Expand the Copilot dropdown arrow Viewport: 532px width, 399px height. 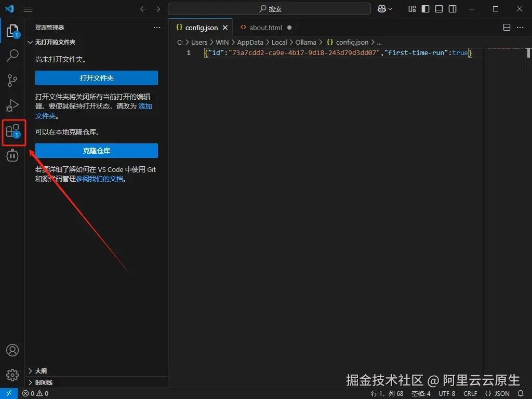(x=390, y=9)
